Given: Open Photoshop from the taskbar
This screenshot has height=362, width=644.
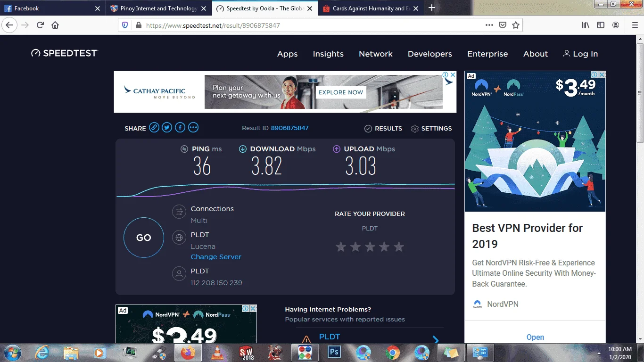Looking at the screenshot, I should point(334,352).
